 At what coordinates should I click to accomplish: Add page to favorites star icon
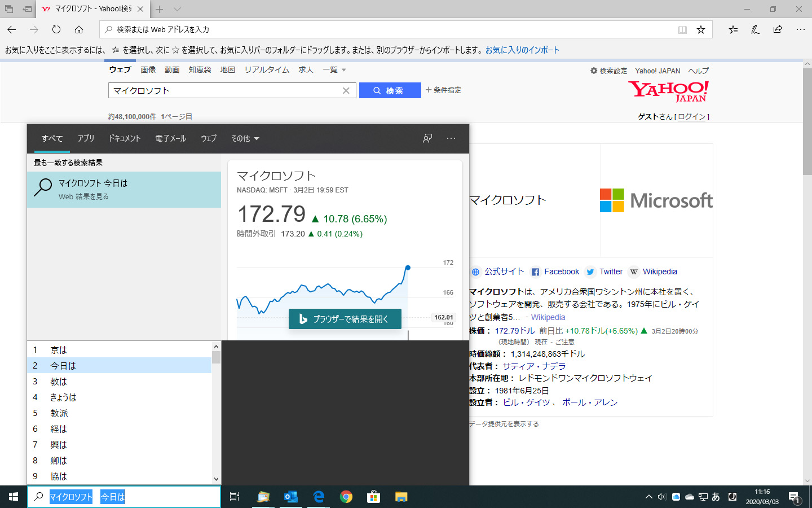701,29
